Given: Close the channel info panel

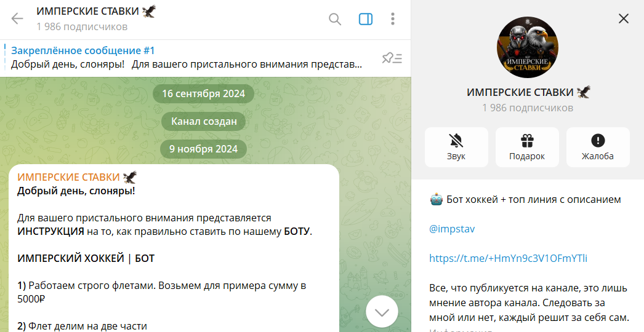Looking at the screenshot, I should click(x=624, y=18).
